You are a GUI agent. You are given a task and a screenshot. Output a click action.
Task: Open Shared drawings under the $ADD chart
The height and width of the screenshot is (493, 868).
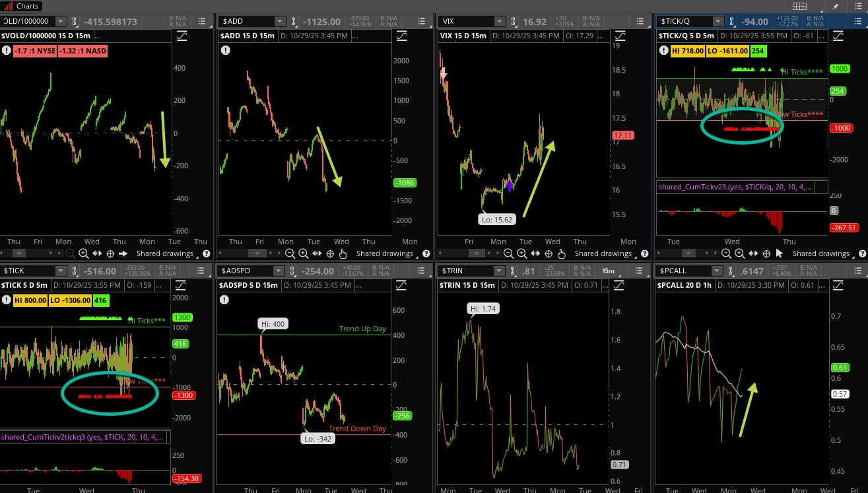point(384,253)
